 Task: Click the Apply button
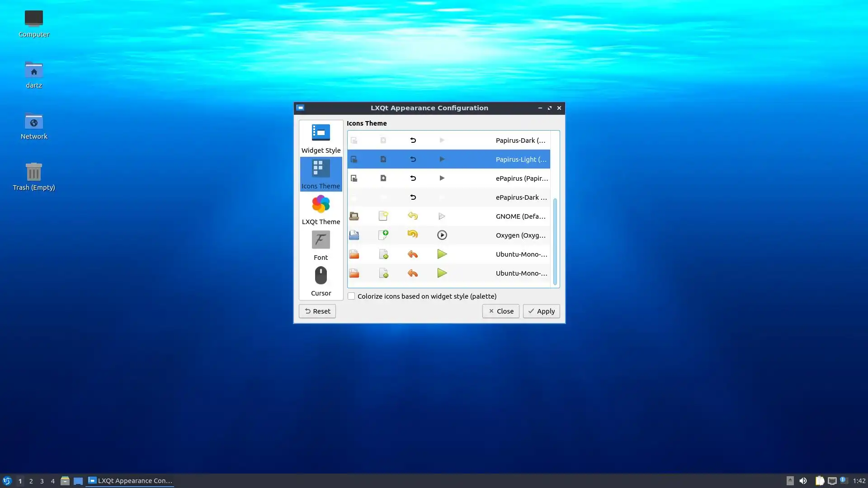pyautogui.click(x=541, y=311)
